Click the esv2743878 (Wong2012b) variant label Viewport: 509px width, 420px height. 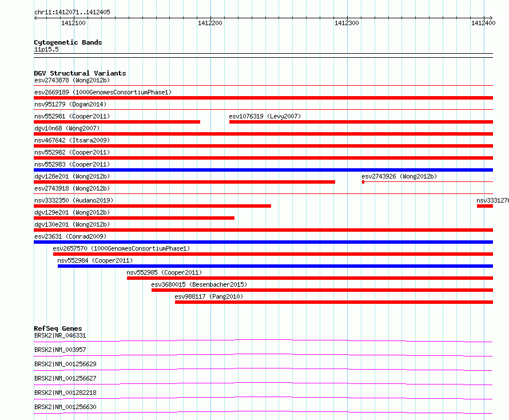[72, 80]
